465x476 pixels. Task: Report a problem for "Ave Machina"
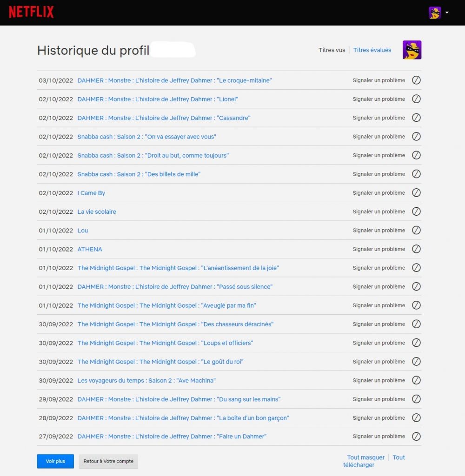coord(379,380)
